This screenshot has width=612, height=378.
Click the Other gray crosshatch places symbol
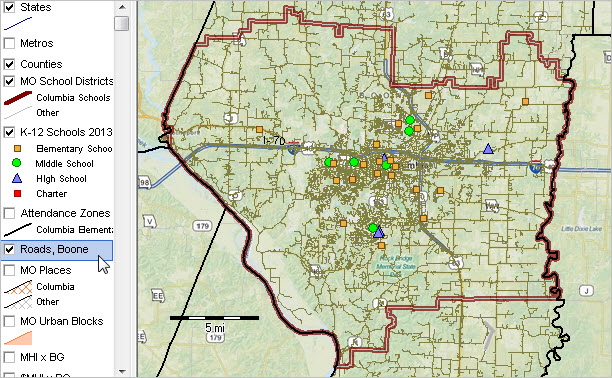[x=18, y=302]
